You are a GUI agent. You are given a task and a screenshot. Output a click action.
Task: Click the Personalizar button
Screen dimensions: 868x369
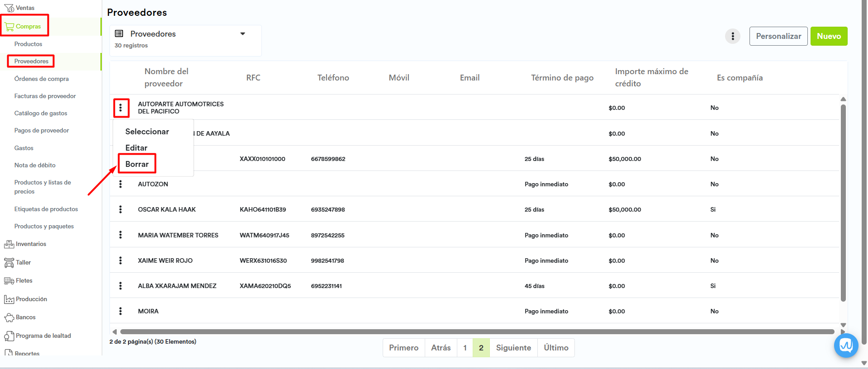[778, 36]
